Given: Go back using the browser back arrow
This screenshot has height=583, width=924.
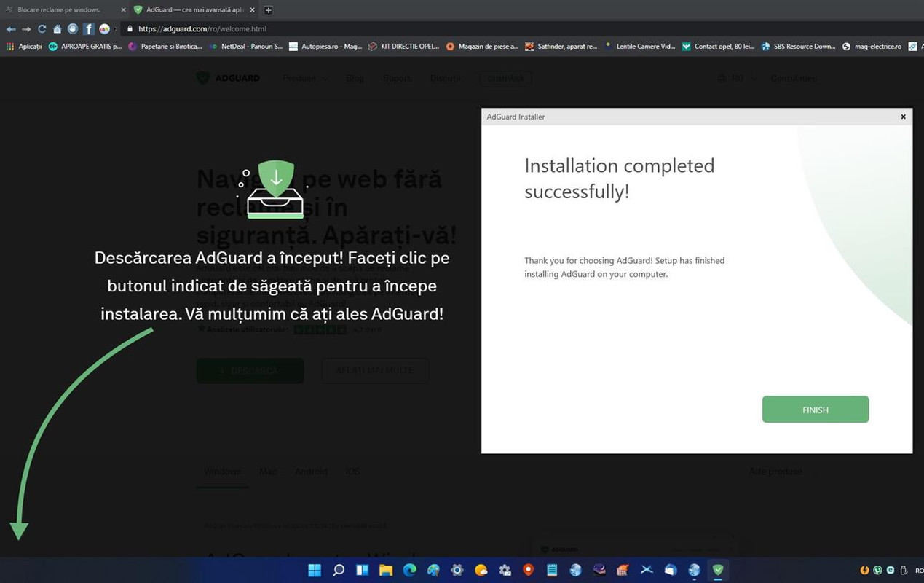Looking at the screenshot, I should click(11, 29).
